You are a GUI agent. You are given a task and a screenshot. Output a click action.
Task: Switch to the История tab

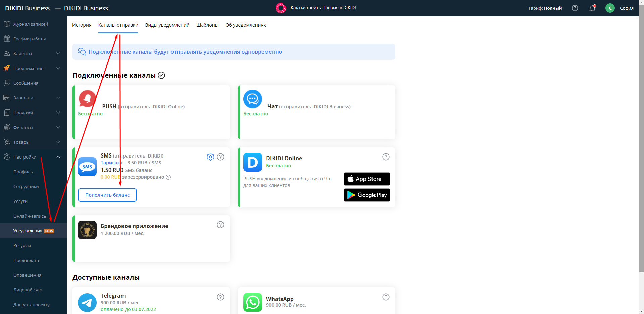[82, 25]
